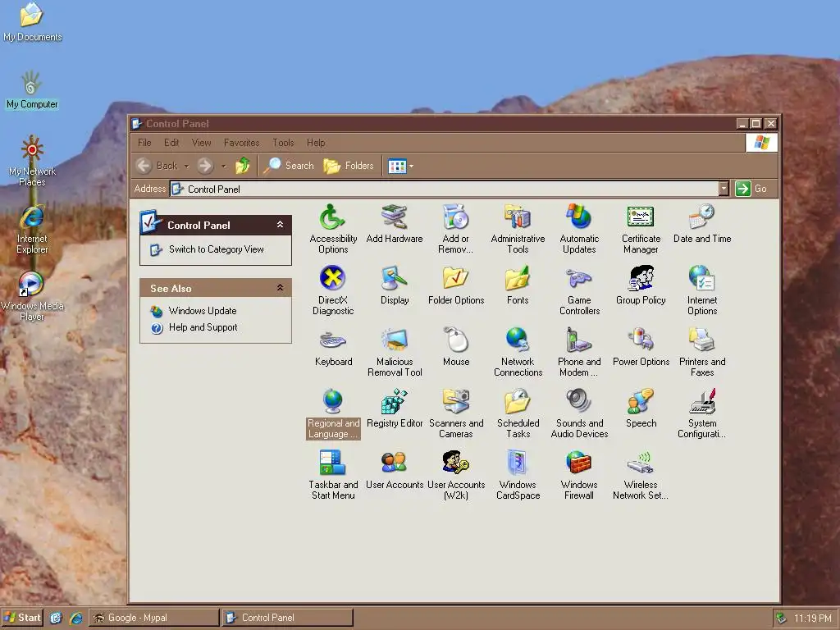This screenshot has height=630, width=840.
Task: Open Scheduled Tasks icon
Action: (518, 413)
